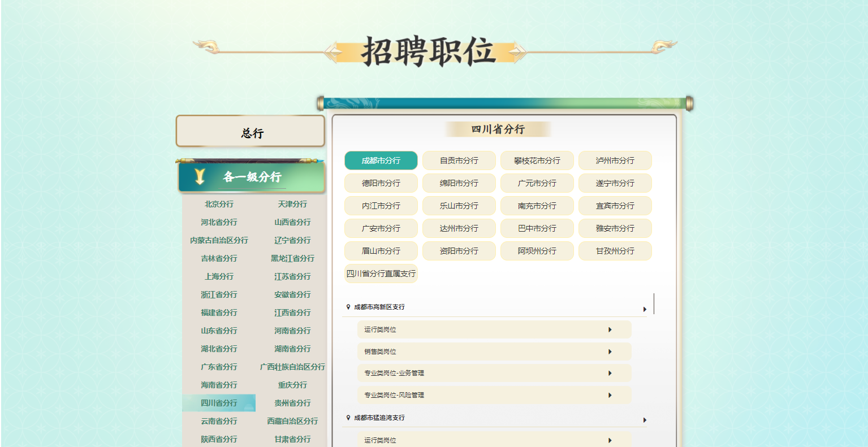
Task: Toggle the 成都市猛追湾支行 section arrow
Action: [645, 420]
